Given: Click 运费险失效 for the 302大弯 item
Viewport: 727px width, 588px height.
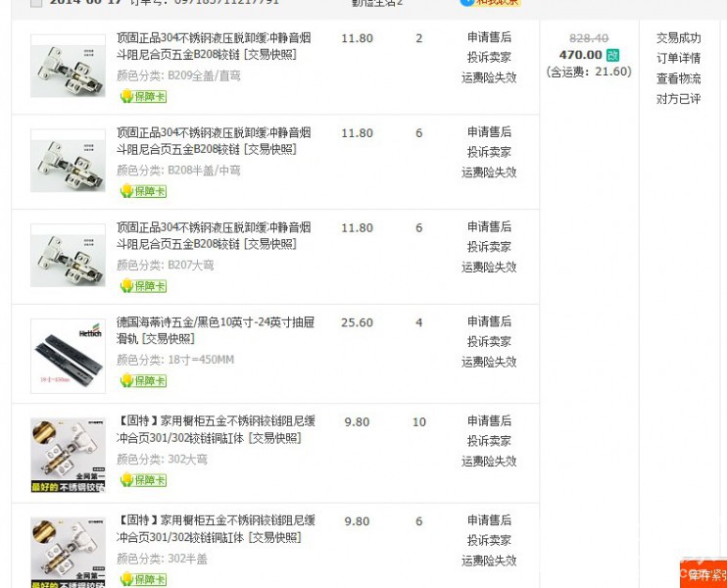Looking at the screenshot, I should tap(489, 462).
